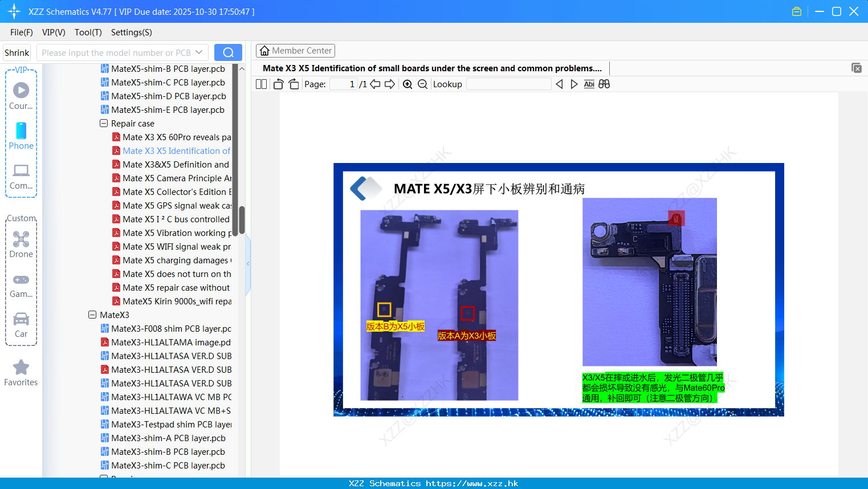Click the Shrink button
Image resolution: width=868 pixels, height=489 pixels.
(17, 52)
